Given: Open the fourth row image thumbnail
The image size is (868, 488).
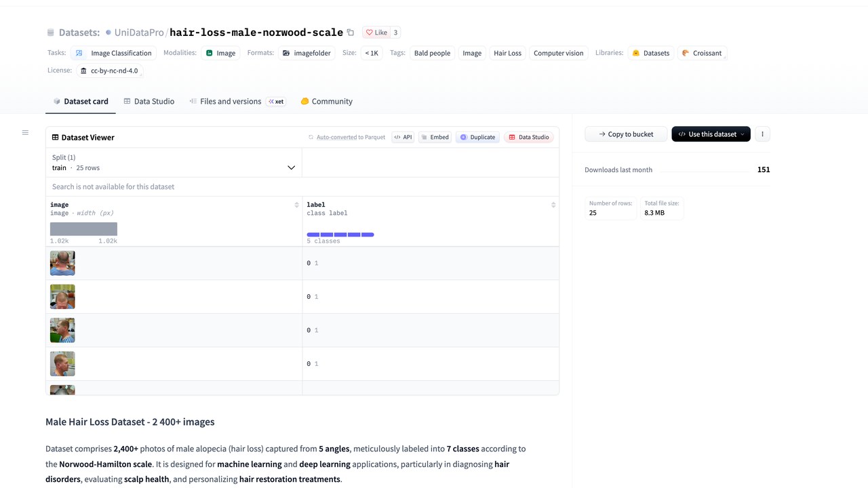Looking at the screenshot, I should (62, 364).
